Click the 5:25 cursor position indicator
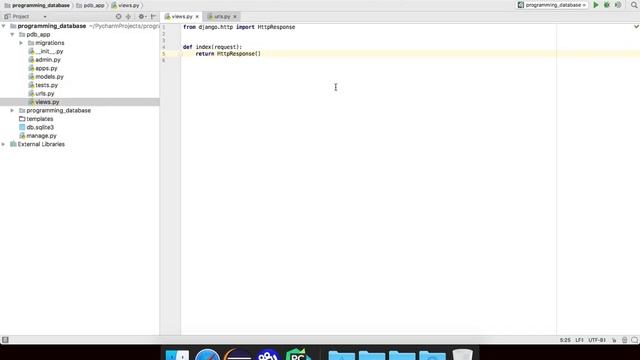640x360 pixels. pos(565,340)
